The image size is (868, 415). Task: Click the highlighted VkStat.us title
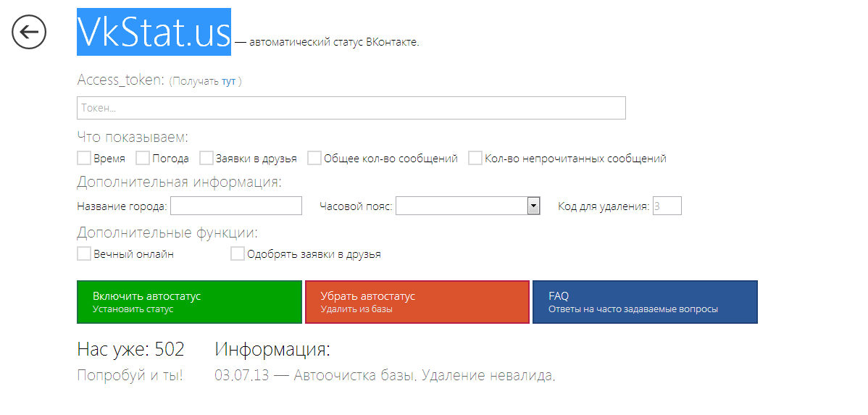(154, 32)
